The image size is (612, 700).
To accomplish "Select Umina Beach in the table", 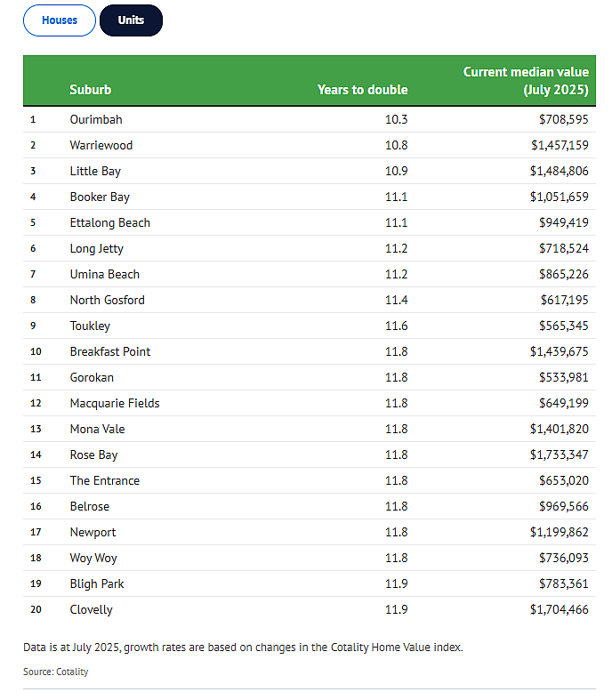I will click(x=105, y=275).
